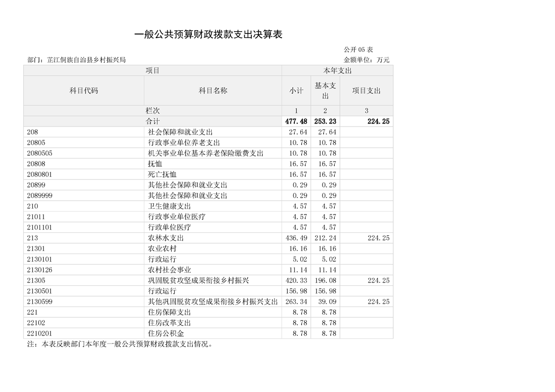
Task: Click the 263.34 subtotal value
Action: click(x=297, y=302)
